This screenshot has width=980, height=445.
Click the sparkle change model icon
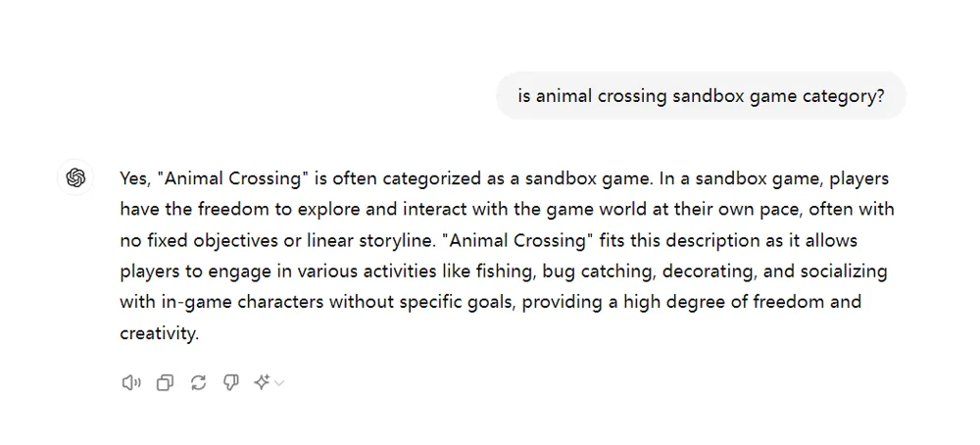click(262, 382)
